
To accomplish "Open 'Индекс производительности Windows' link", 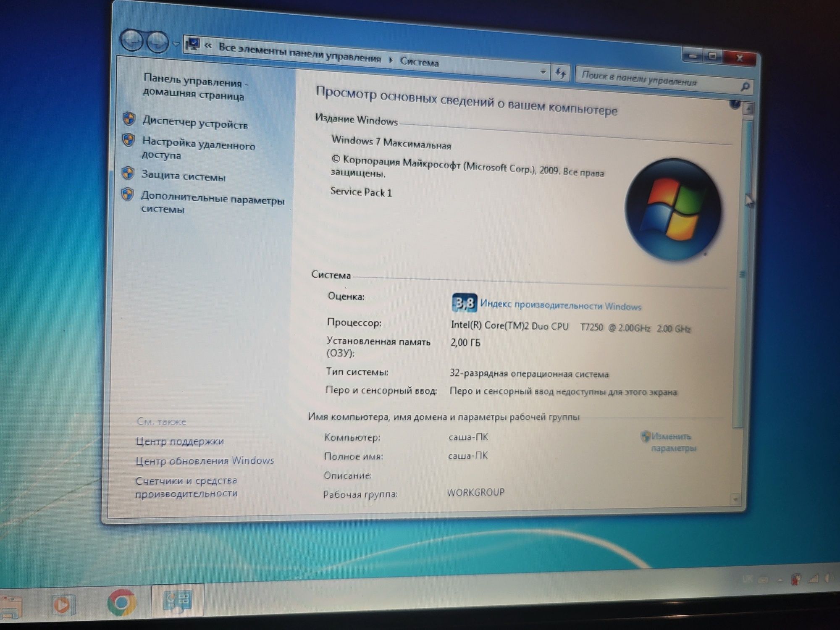I will click(561, 305).
